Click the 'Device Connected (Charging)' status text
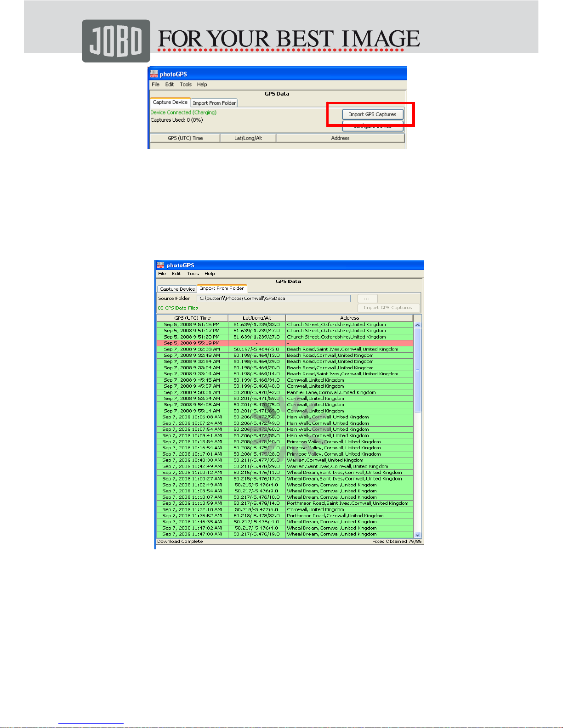 click(x=183, y=113)
